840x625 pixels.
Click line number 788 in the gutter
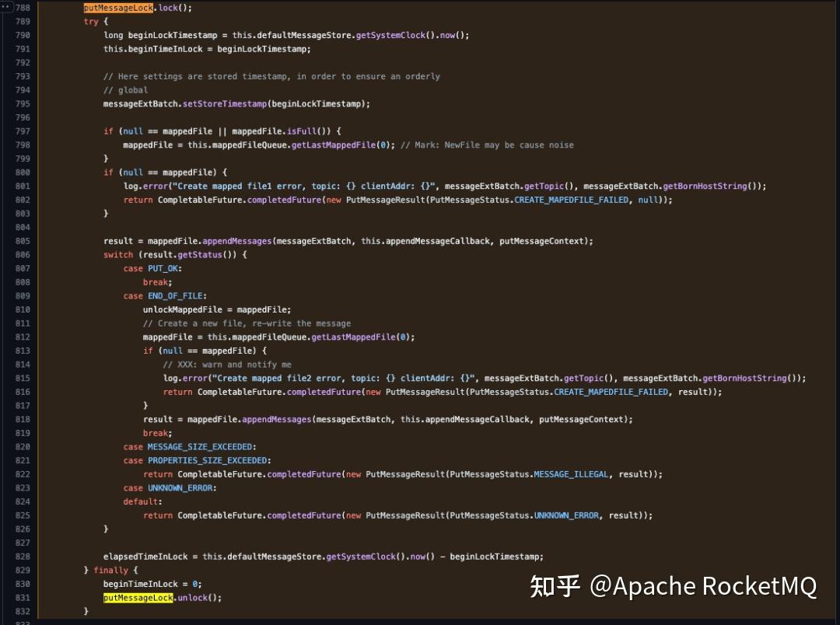[x=25, y=8]
